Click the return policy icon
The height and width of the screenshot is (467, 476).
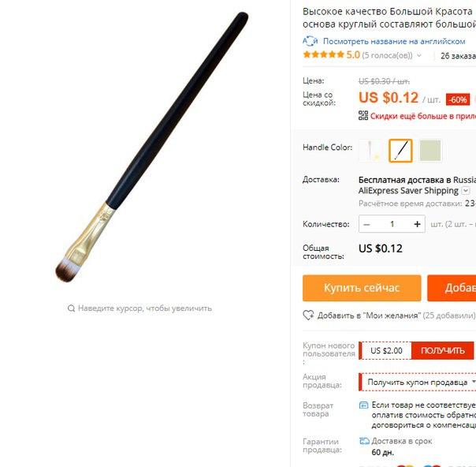click(363, 405)
